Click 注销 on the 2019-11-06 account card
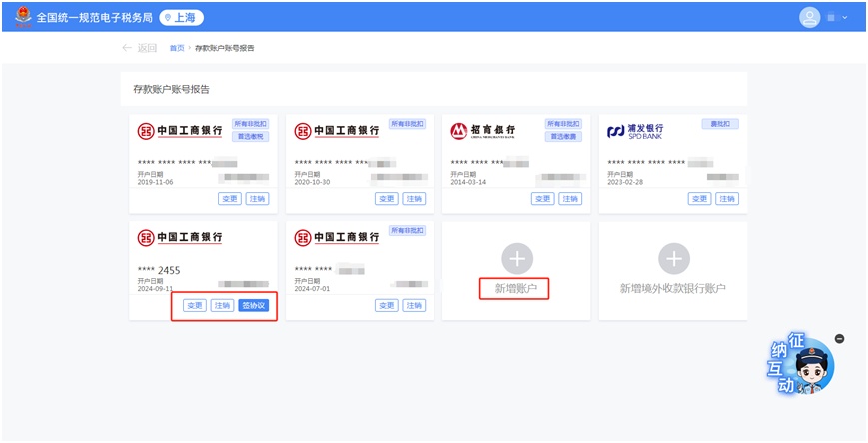Viewport: 868px width, 443px height. [257, 199]
